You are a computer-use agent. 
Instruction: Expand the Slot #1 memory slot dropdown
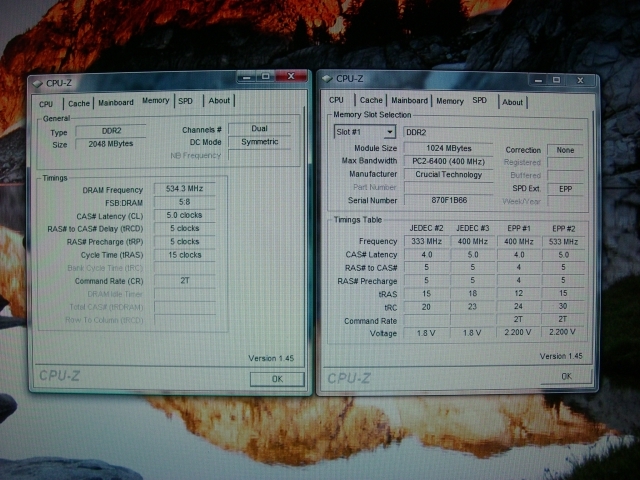click(x=390, y=132)
